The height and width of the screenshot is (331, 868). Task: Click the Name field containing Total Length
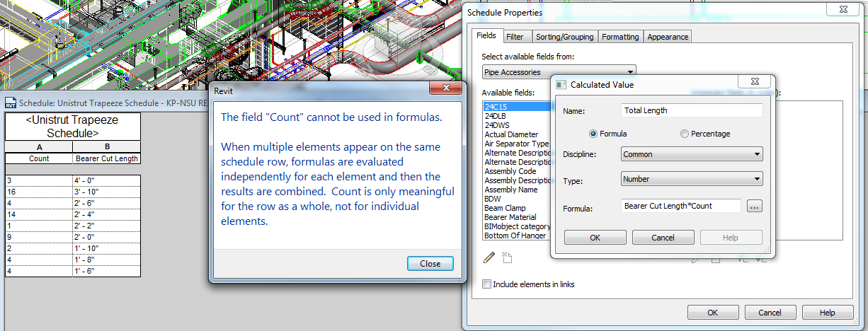[x=692, y=110]
